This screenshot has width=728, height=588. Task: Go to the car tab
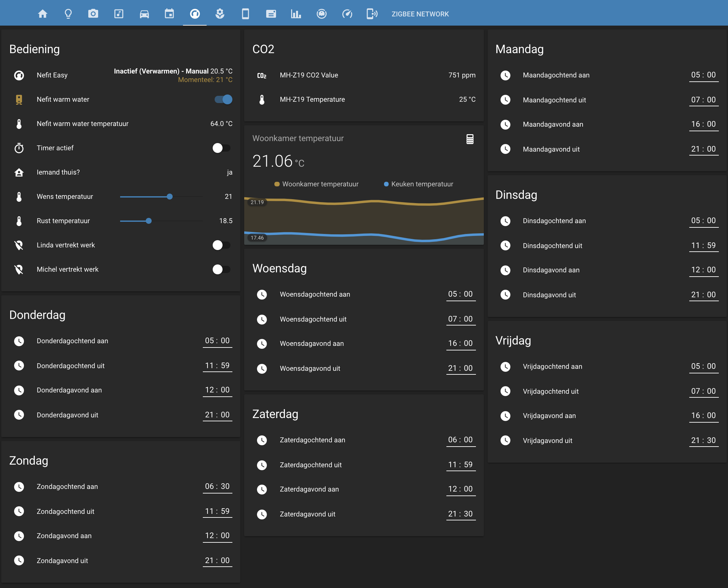(x=144, y=14)
